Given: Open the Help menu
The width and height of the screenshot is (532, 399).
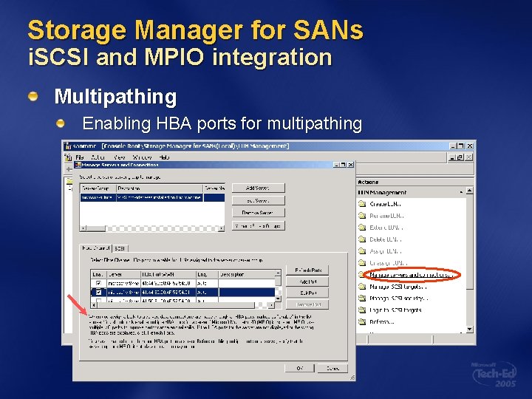Looking at the screenshot, I should click(x=164, y=157).
